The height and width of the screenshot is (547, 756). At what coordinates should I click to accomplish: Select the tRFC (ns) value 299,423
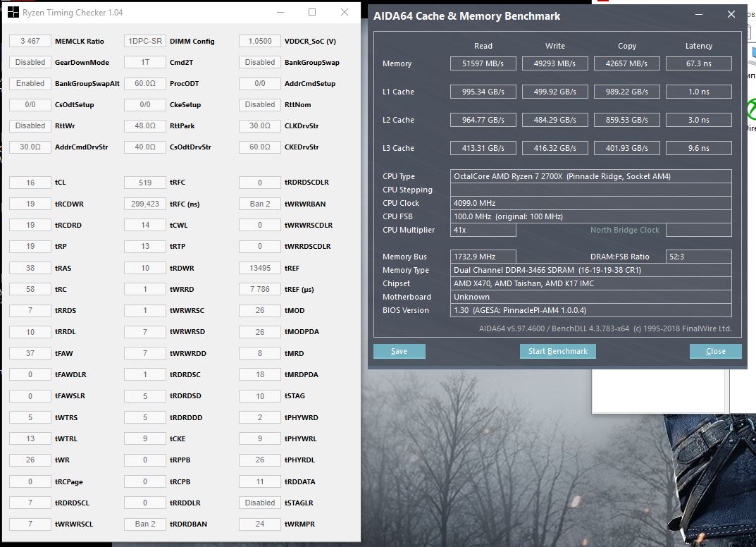145,204
